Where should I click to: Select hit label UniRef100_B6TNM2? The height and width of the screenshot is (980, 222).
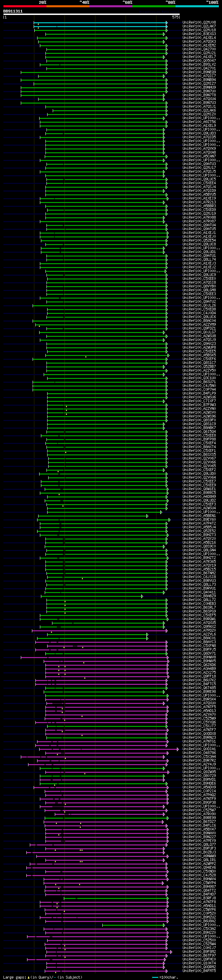[199, 573]
